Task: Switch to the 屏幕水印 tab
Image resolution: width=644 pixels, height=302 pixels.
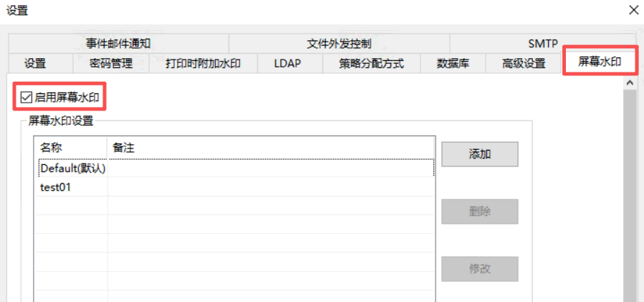Action: coord(600,62)
